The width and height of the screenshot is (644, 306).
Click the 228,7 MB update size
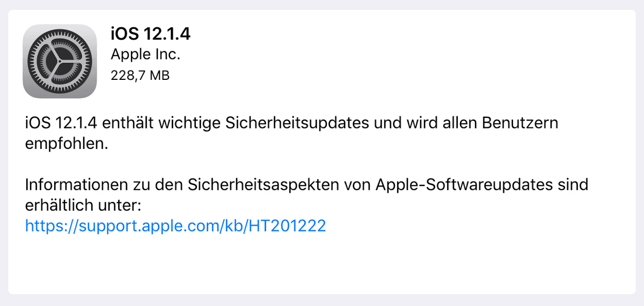tap(140, 76)
